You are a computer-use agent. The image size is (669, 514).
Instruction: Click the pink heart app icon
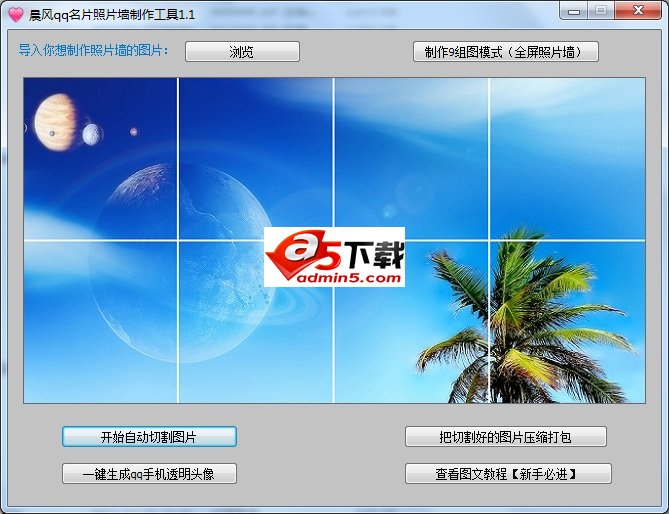pos(16,15)
